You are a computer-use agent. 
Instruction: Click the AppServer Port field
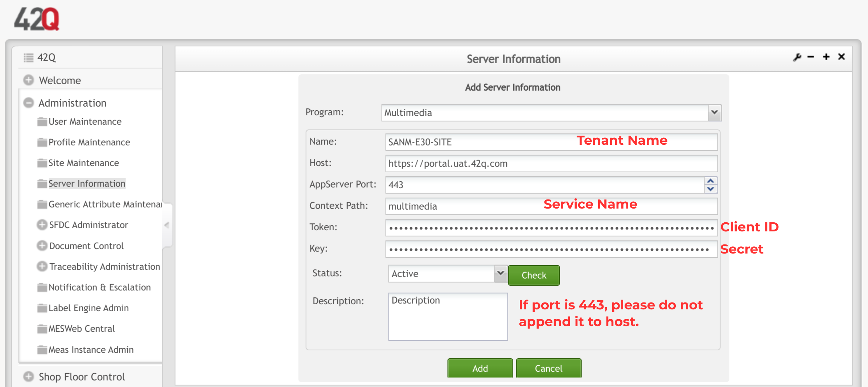click(545, 185)
